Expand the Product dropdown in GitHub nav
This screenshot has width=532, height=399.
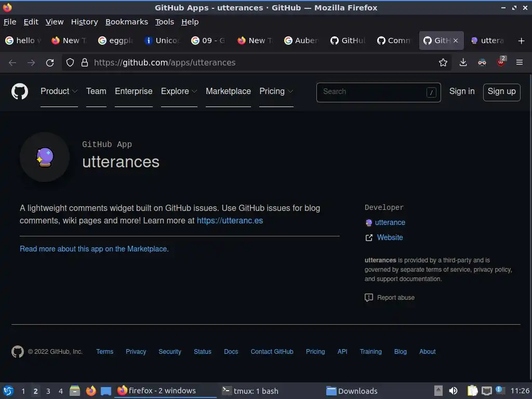click(x=59, y=91)
